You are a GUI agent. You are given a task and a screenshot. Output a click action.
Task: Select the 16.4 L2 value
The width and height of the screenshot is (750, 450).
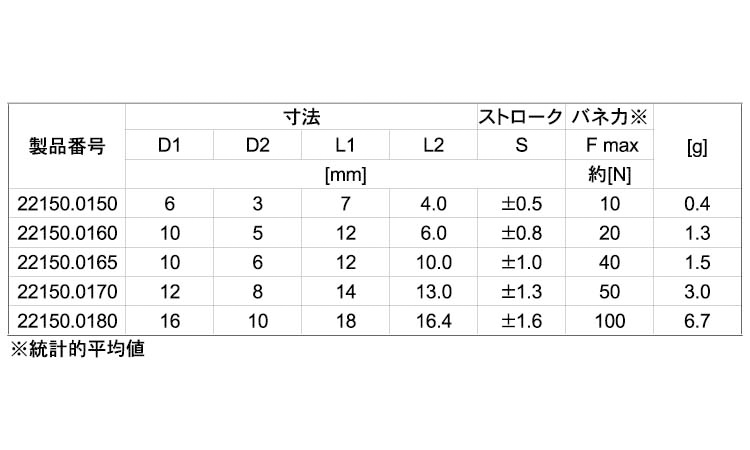(x=433, y=320)
